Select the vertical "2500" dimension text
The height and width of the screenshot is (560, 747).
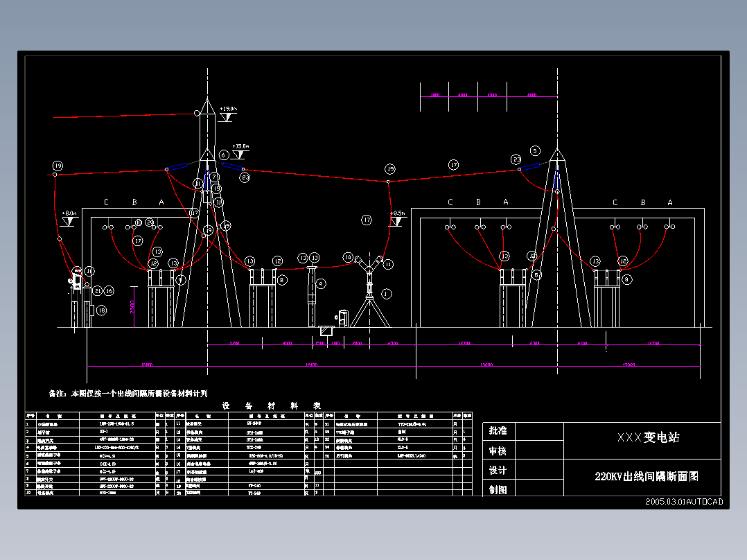pyautogui.click(x=132, y=307)
